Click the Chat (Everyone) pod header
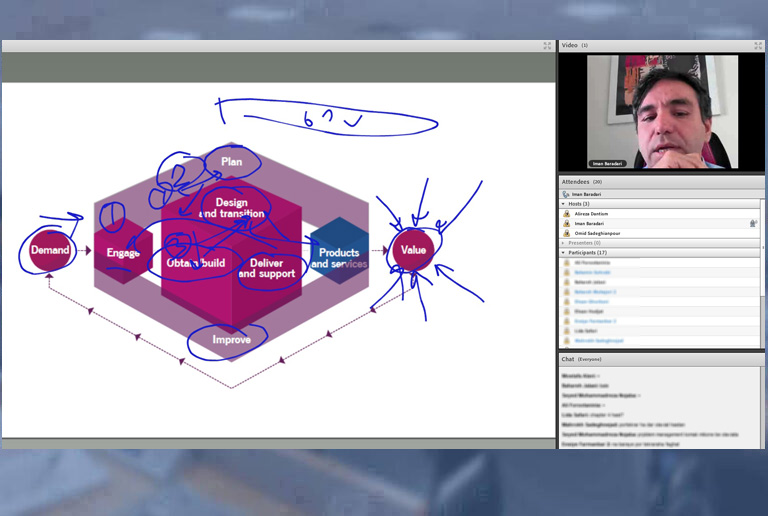The width and height of the screenshot is (768, 516). pyautogui.click(x=581, y=359)
